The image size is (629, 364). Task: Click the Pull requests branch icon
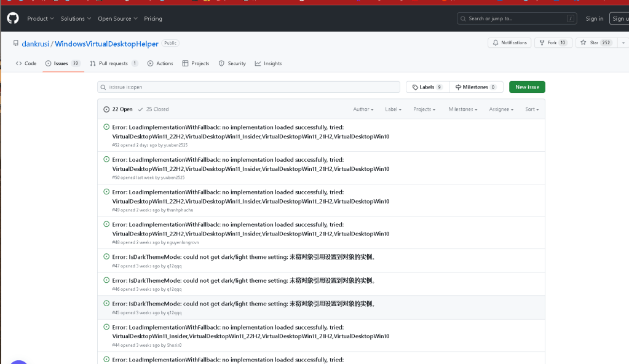[x=93, y=63]
